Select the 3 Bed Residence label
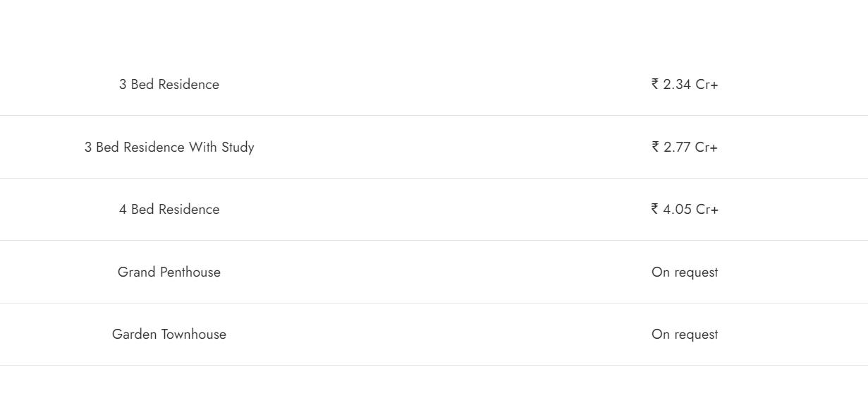 (x=169, y=84)
